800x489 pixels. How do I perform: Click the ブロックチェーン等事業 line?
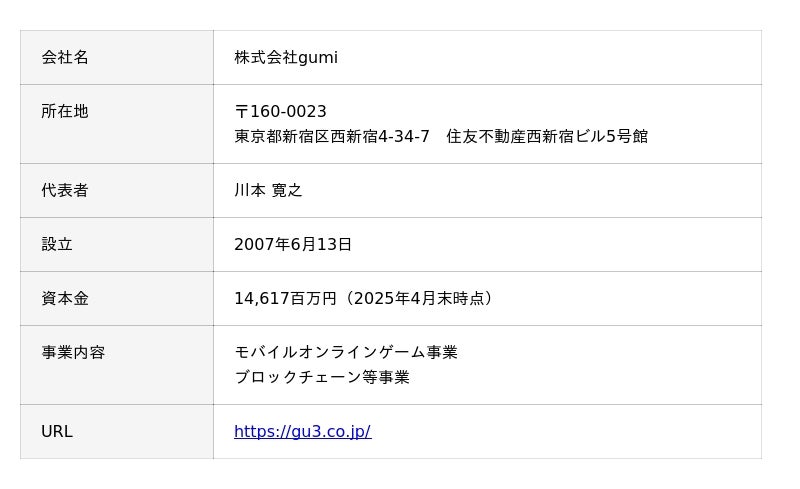(321, 377)
